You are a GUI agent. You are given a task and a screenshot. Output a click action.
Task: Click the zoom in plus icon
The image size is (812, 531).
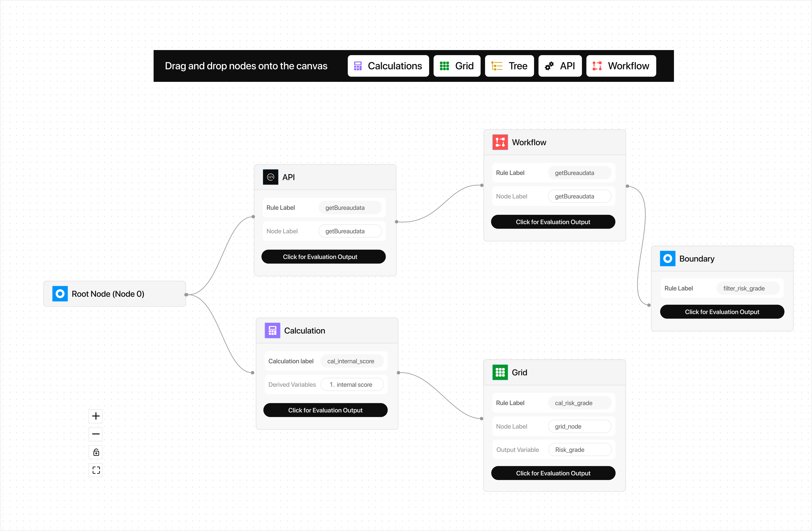click(96, 416)
